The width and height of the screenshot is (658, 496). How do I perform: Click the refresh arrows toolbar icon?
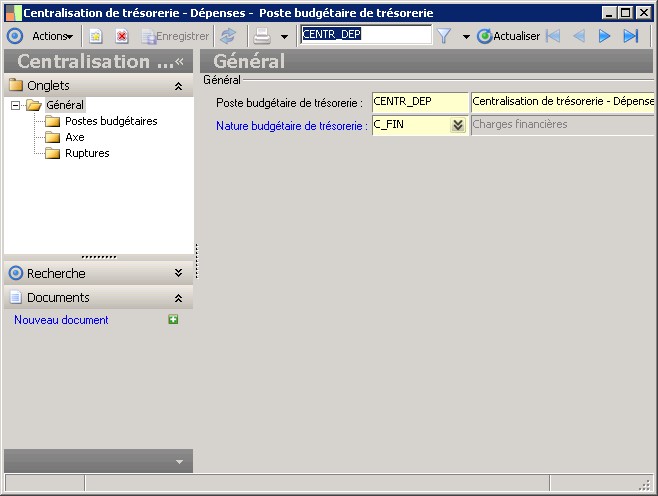pos(228,37)
